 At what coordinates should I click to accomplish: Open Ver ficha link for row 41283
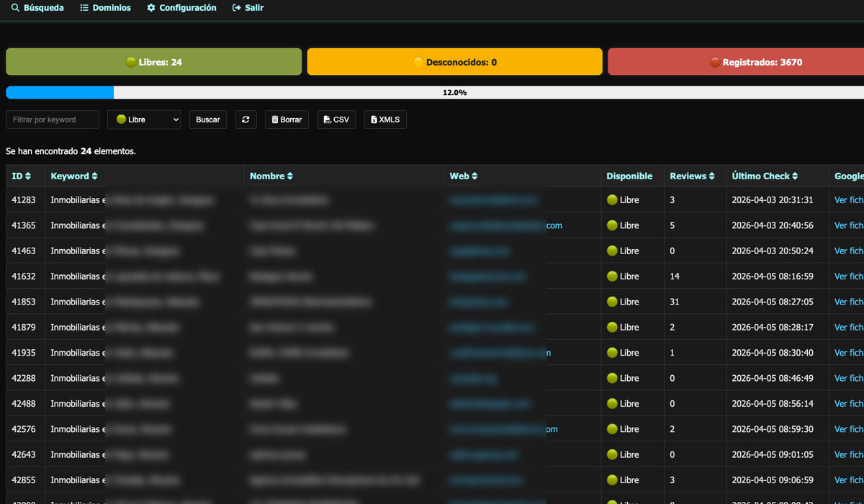(849, 200)
